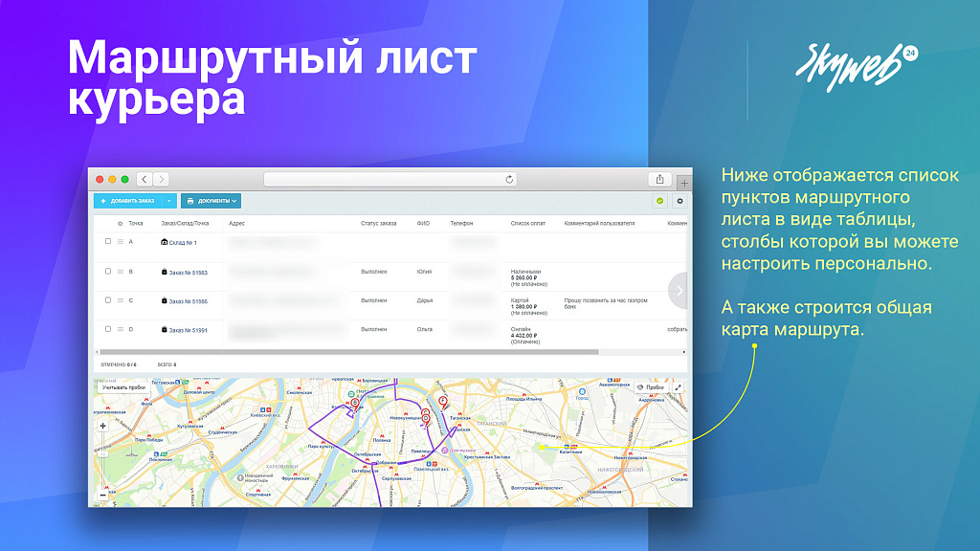Viewport: 980px width, 551px height.
Task: Click the bag icon for Заказ № 51983
Action: click(x=164, y=272)
